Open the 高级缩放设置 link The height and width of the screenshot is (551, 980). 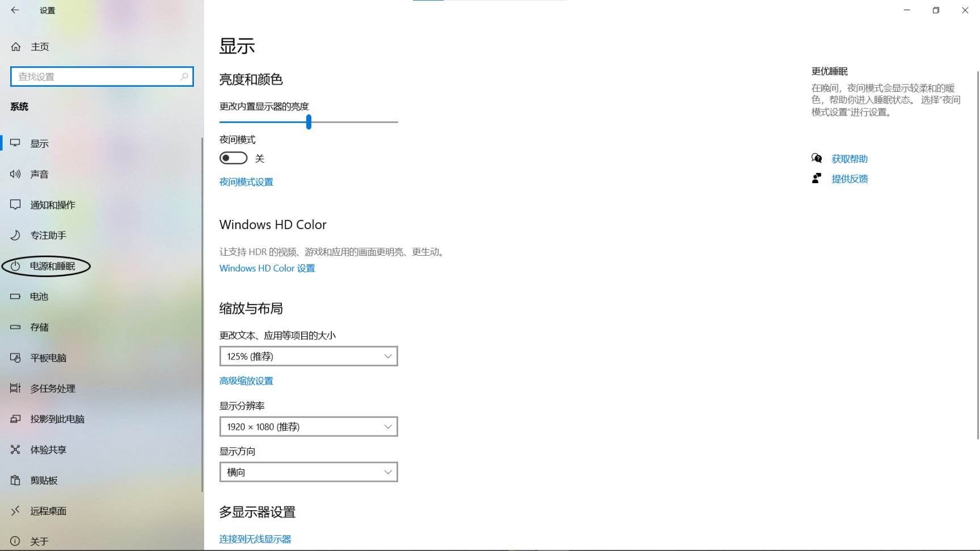[246, 381]
